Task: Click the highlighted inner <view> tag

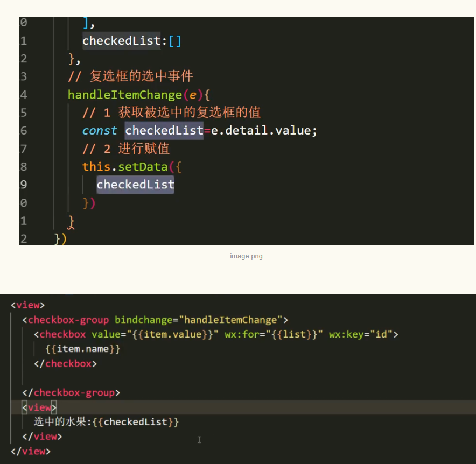Action: [x=39, y=407]
